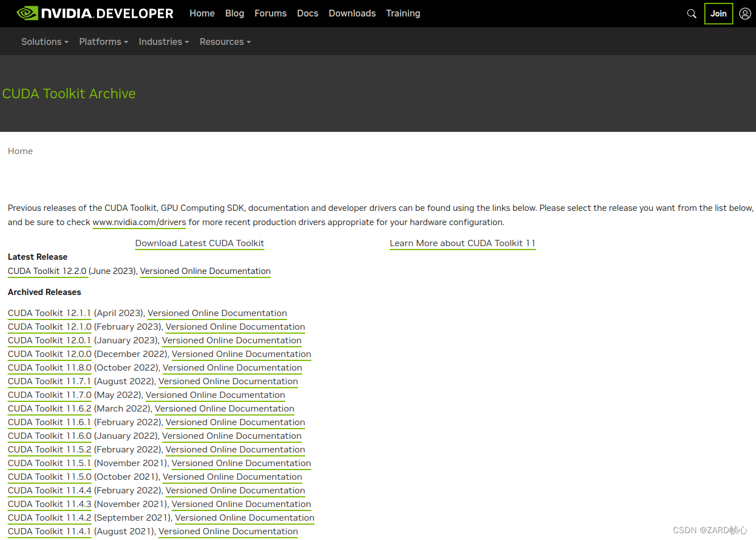Open CUDA Toolkit 11.4.4 link

[x=49, y=491]
